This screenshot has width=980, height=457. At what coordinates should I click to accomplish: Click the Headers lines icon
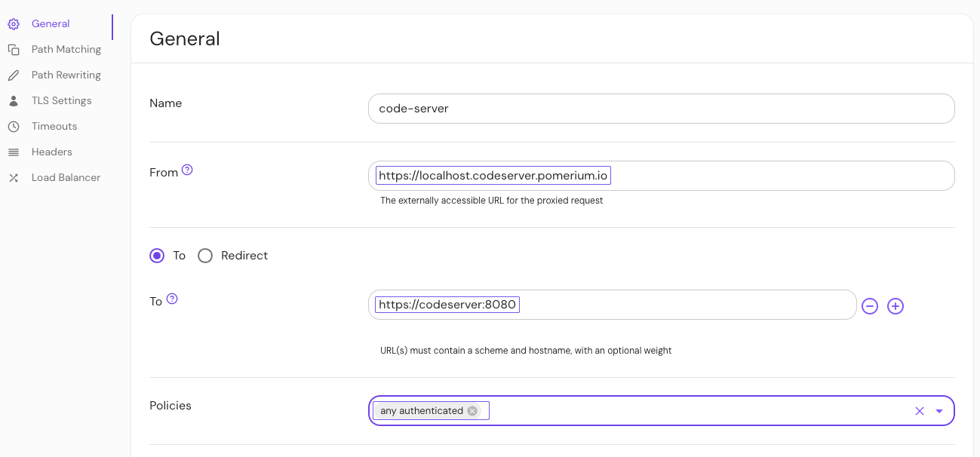(14, 152)
